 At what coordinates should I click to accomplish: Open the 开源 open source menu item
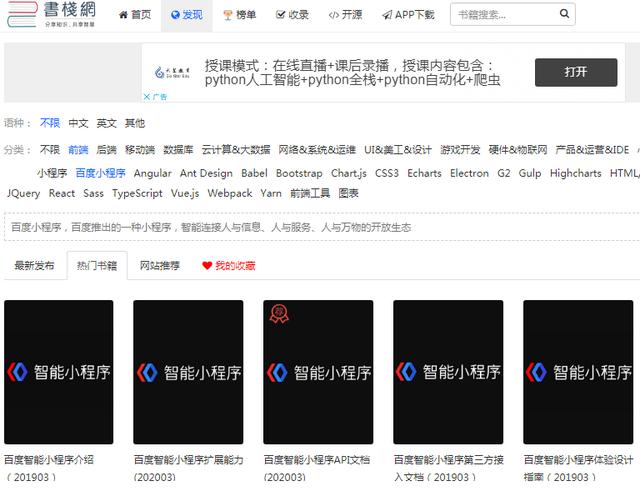pos(345,15)
